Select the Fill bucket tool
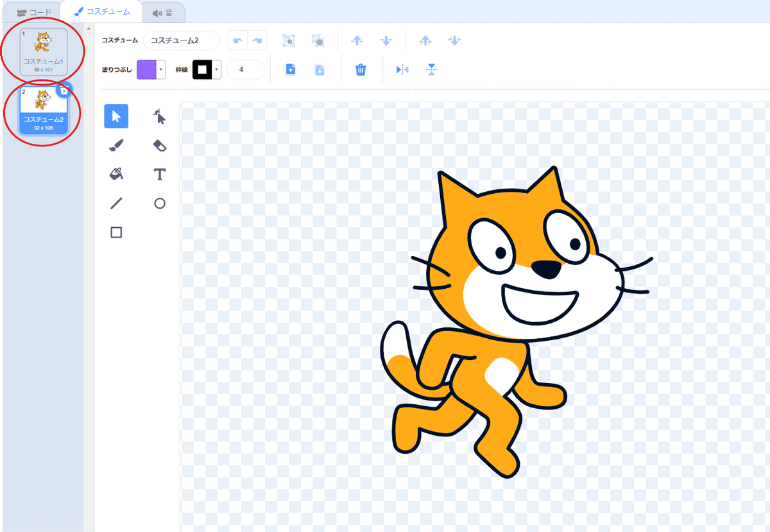The image size is (770, 532). (116, 175)
